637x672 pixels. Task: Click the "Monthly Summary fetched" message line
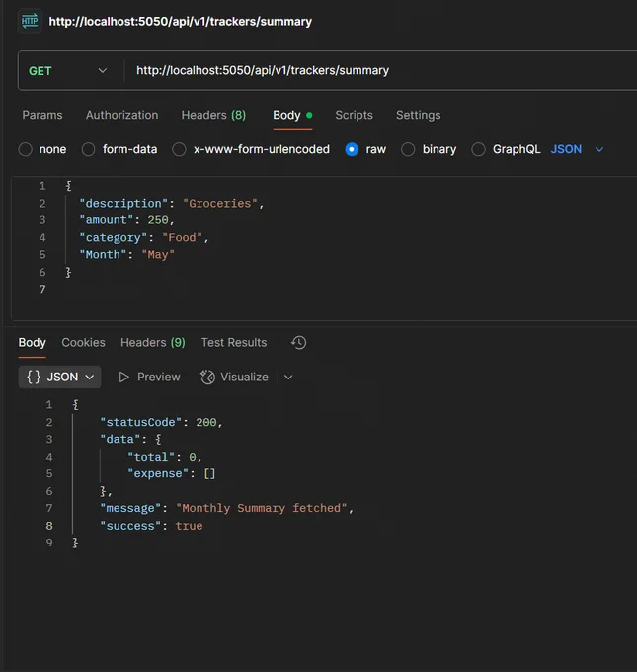227,508
